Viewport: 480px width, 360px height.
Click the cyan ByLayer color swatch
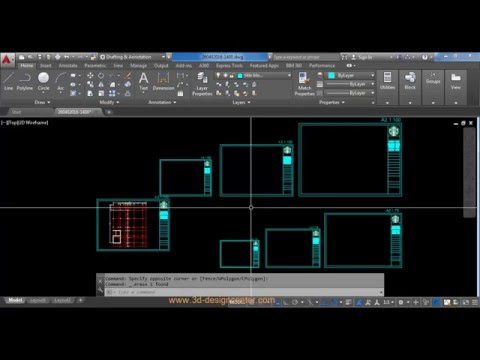pyautogui.click(x=331, y=76)
